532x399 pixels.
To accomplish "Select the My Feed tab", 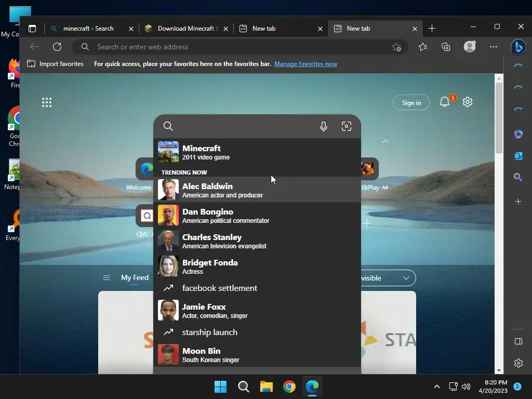I will [x=135, y=277].
